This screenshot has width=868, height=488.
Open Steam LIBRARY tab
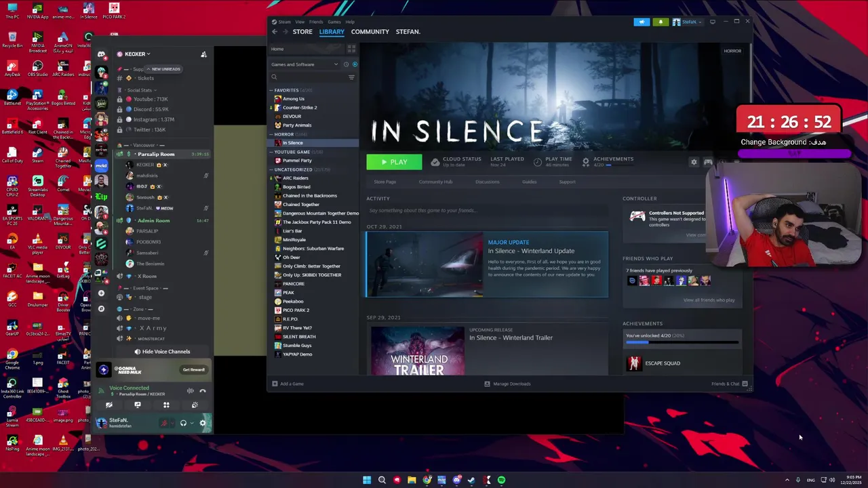(332, 32)
